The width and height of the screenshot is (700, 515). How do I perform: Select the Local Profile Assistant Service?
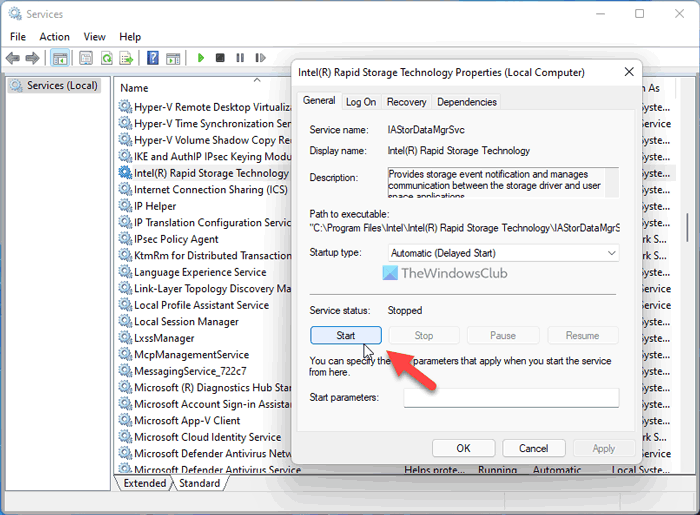[204, 305]
